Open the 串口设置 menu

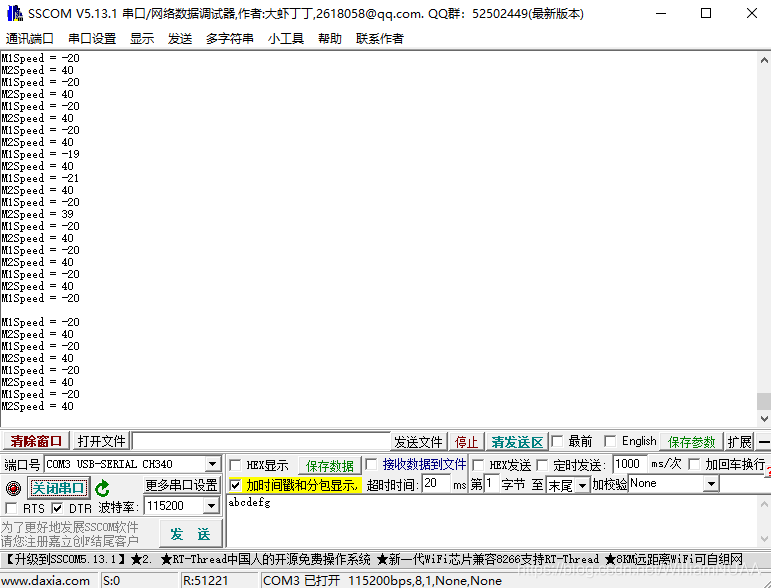92,38
